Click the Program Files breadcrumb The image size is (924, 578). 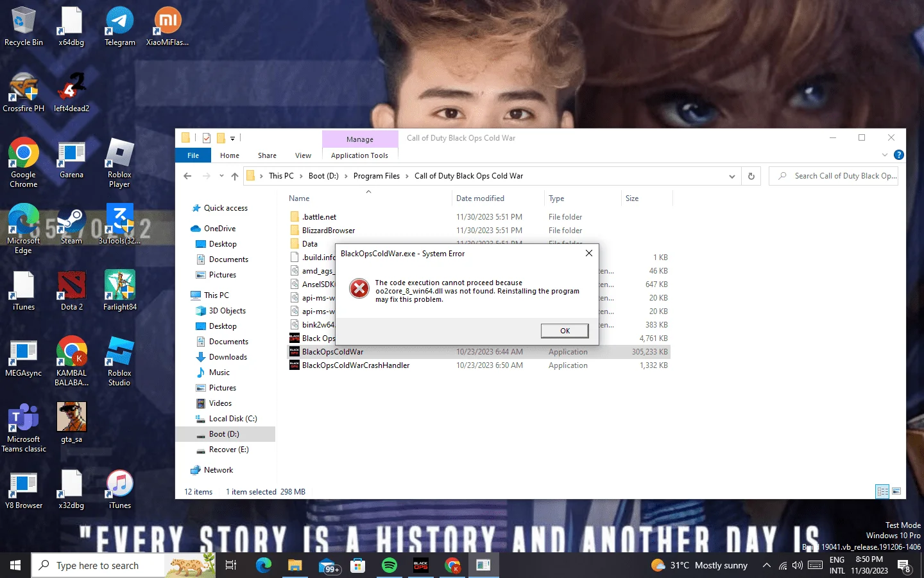click(x=376, y=176)
